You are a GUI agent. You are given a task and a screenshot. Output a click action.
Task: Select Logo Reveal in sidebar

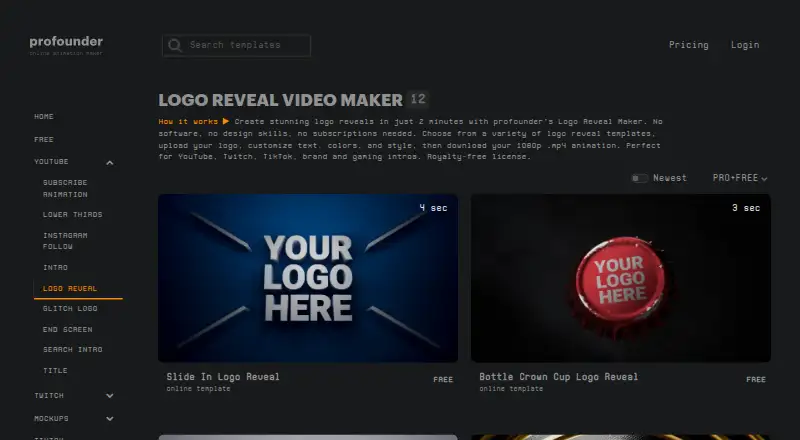(70, 288)
